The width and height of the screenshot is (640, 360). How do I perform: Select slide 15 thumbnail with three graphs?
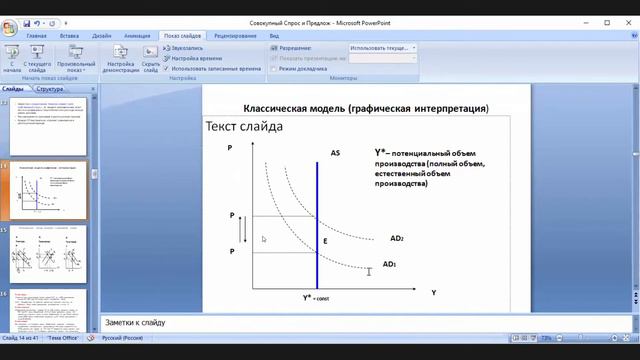[x=48, y=254]
